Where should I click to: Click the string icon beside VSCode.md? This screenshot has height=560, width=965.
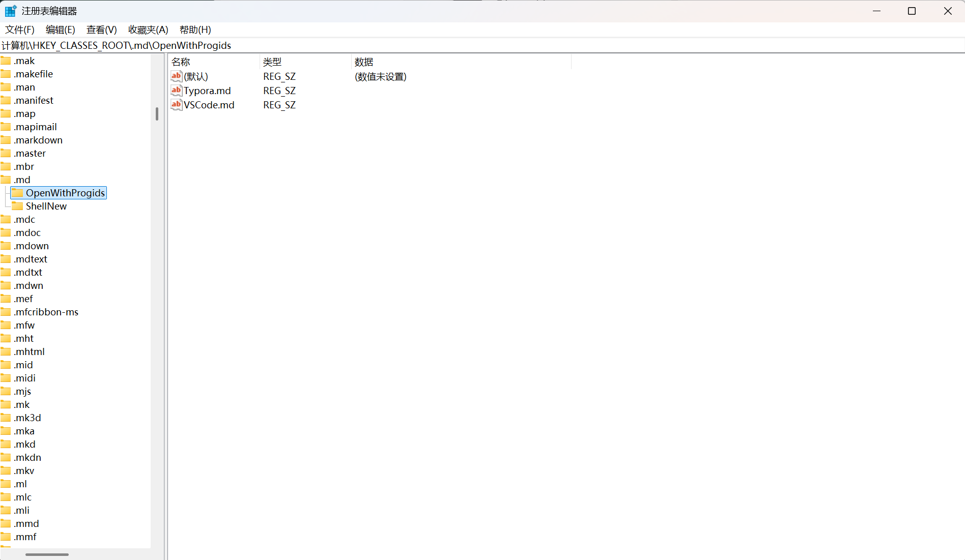coord(176,105)
